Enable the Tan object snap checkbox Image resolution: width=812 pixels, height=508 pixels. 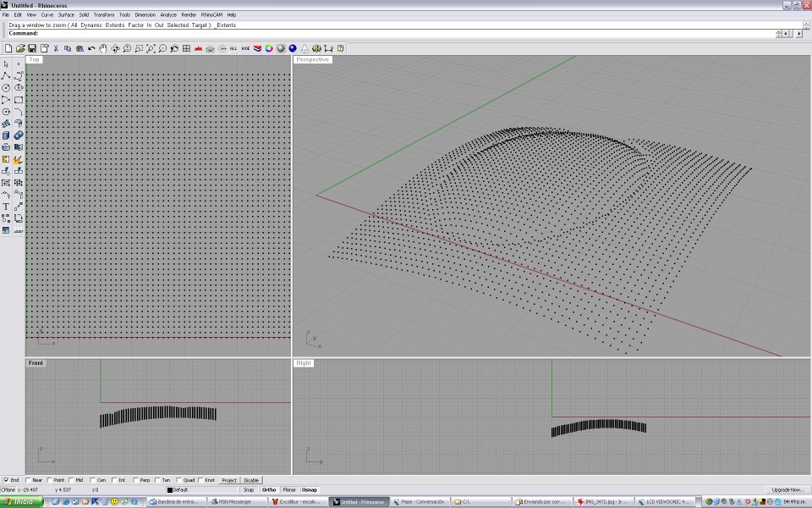tap(157, 480)
